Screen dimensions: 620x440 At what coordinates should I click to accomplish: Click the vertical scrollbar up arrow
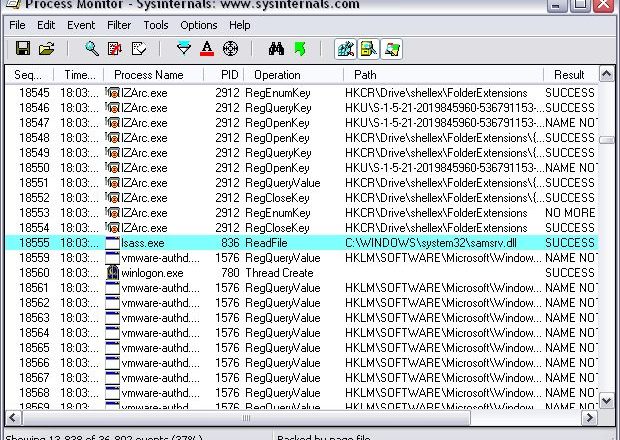[x=607, y=74]
